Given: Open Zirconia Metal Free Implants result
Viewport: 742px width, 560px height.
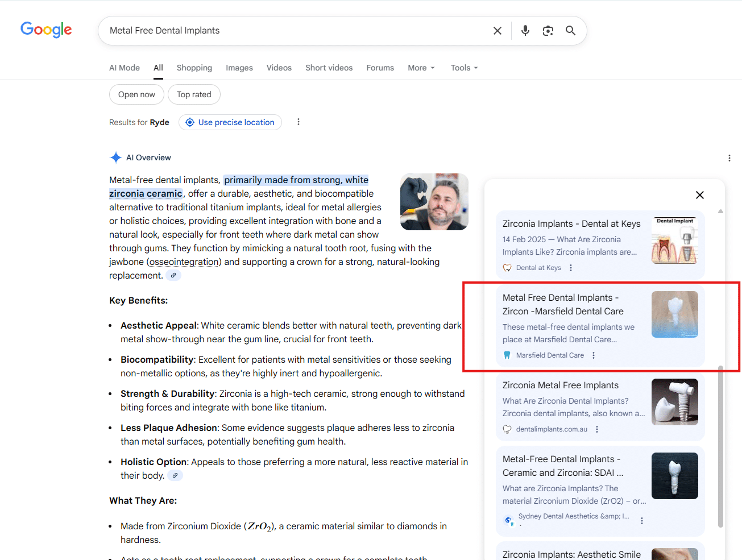Looking at the screenshot, I should point(560,385).
